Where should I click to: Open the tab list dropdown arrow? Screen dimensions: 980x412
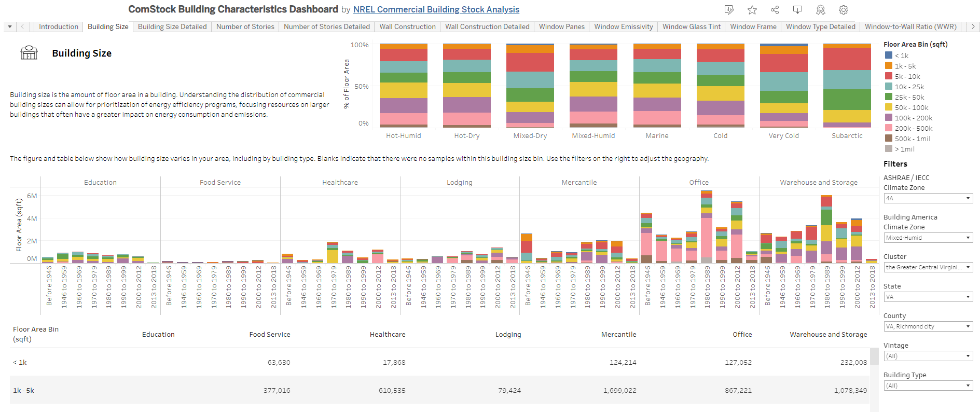10,26
